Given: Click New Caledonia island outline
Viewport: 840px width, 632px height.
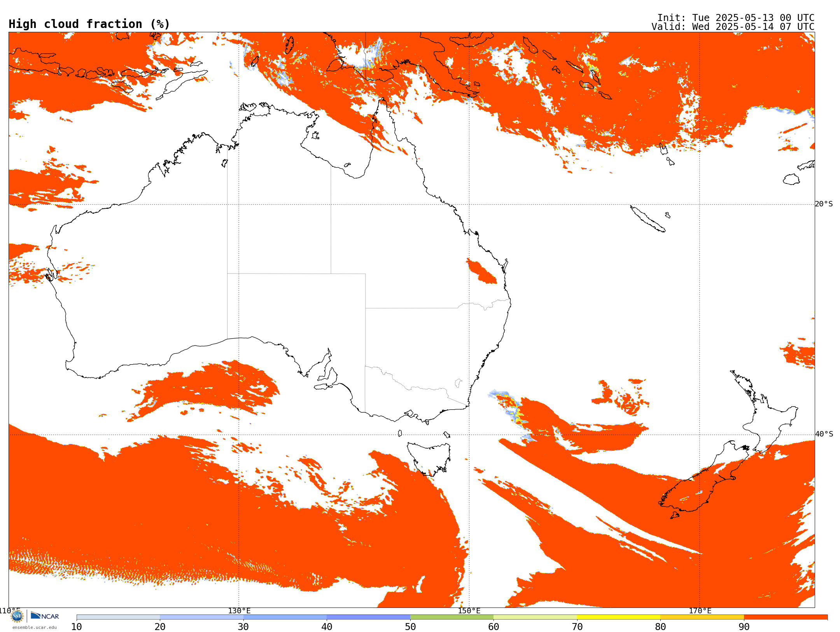Looking at the screenshot, I should pos(647,219).
